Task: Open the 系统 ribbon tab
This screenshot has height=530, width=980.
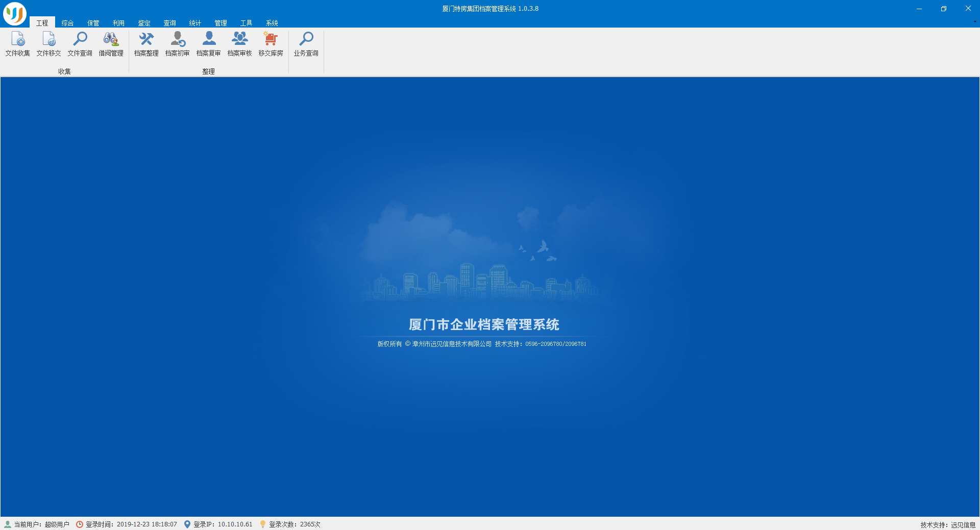Action: click(x=272, y=23)
